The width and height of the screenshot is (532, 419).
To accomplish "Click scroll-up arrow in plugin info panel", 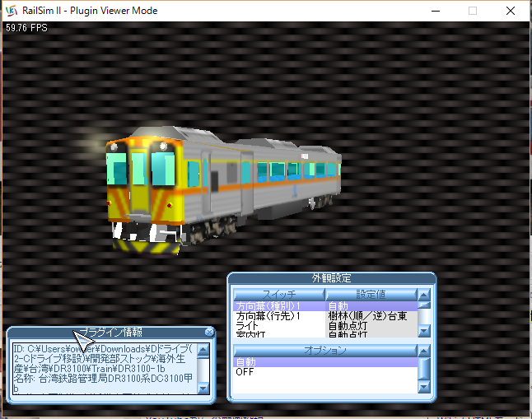I will 203,350.
